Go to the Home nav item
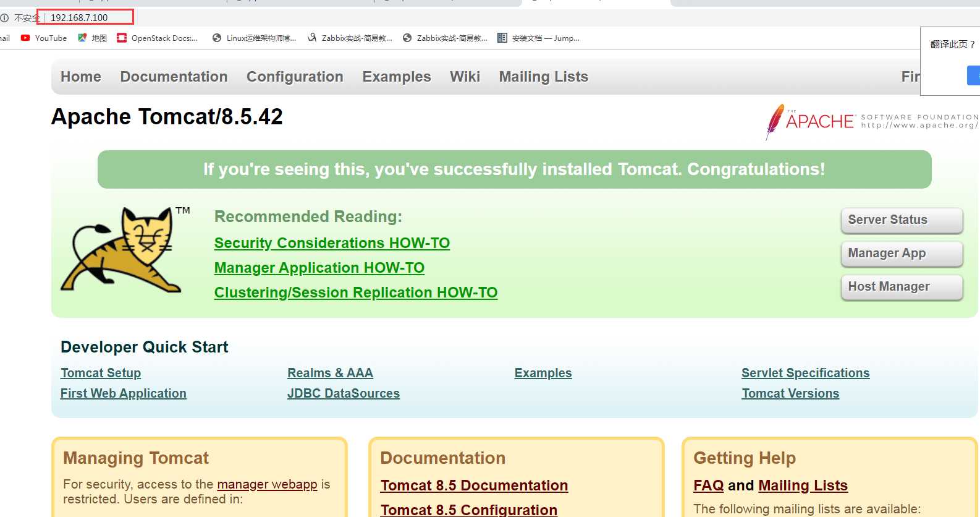The width and height of the screenshot is (980, 517). click(81, 77)
